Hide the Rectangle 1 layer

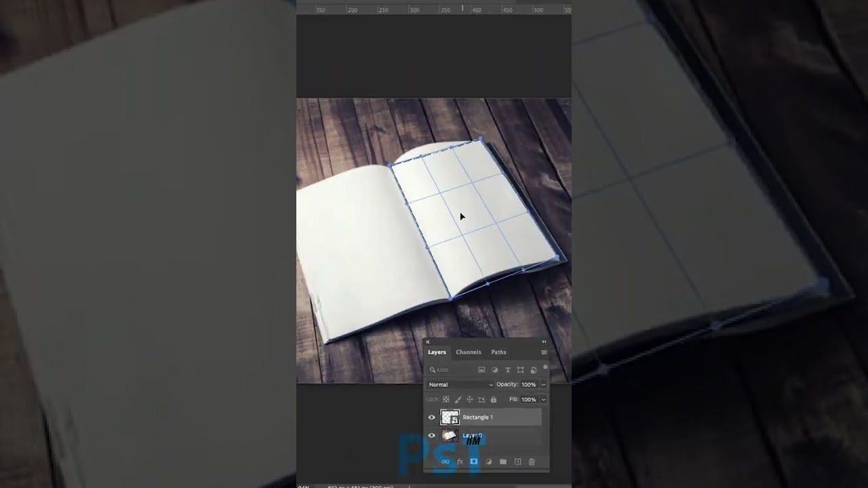click(x=431, y=418)
